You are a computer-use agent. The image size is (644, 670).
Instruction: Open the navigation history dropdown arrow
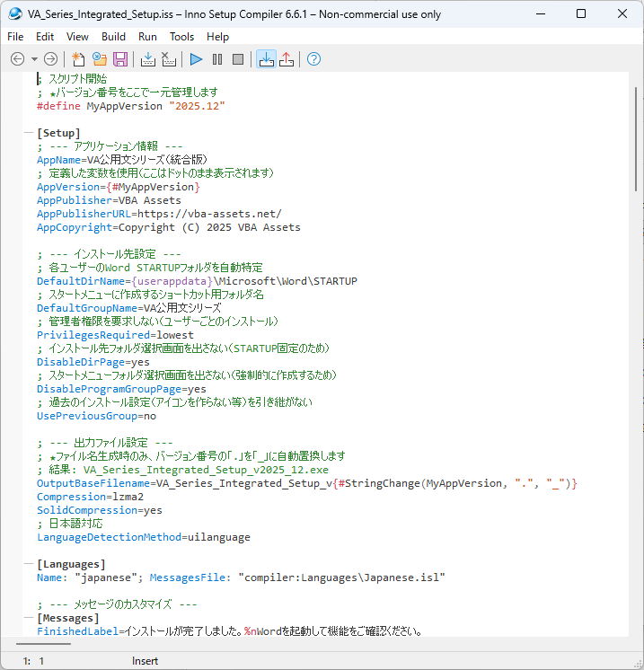[34, 59]
